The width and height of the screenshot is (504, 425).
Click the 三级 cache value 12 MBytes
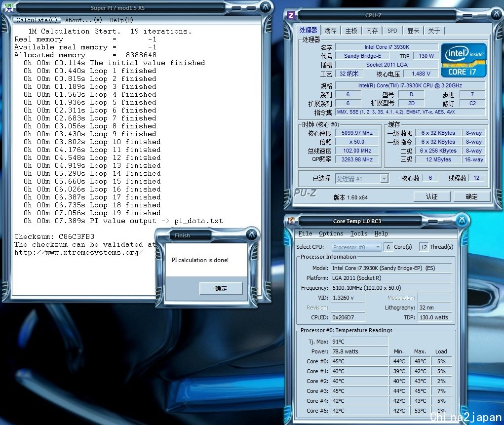coord(438,159)
